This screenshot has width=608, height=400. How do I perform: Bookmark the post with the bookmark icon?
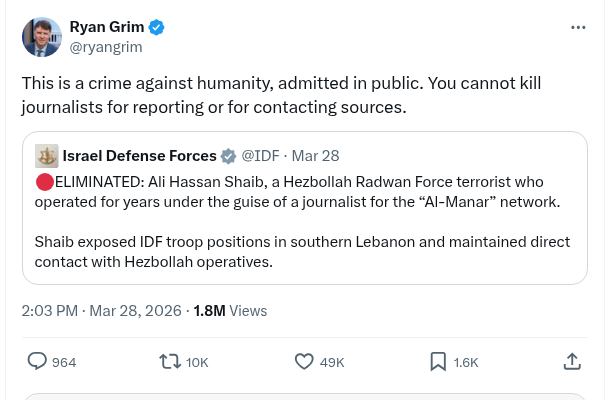[438, 361]
